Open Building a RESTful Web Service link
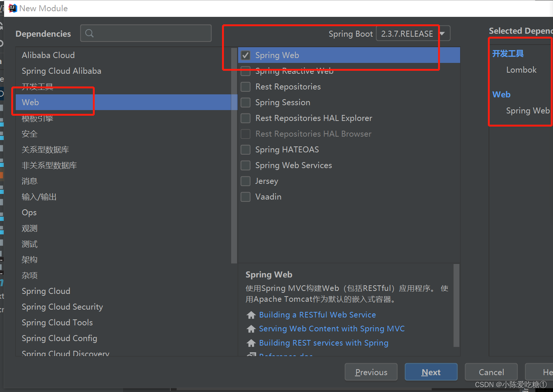The image size is (553, 392). point(317,315)
